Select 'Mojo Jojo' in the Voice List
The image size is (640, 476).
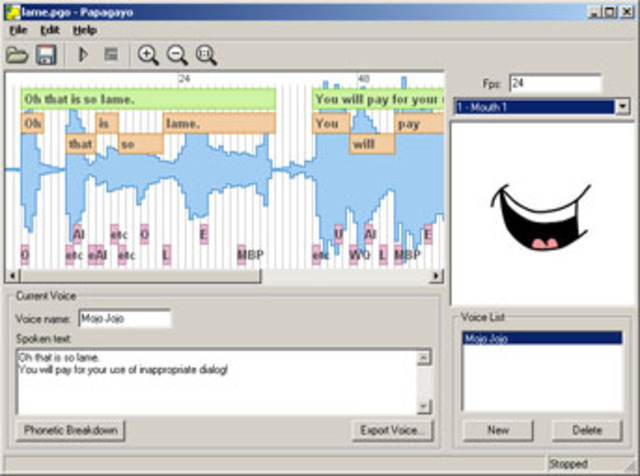pyautogui.click(x=542, y=338)
